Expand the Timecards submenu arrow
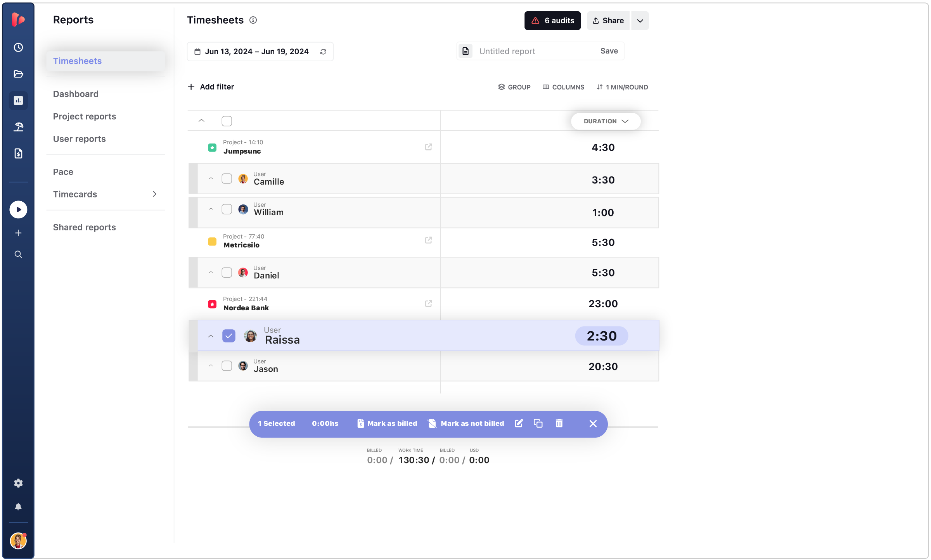The width and height of the screenshot is (931, 560). coord(154,194)
